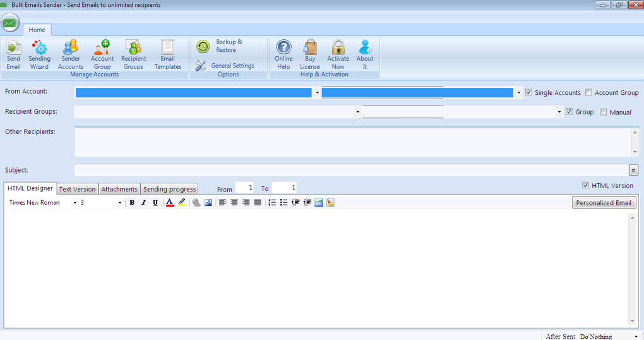Decrease the paragraph indent
The height and width of the screenshot is (340, 644).
pos(295,202)
